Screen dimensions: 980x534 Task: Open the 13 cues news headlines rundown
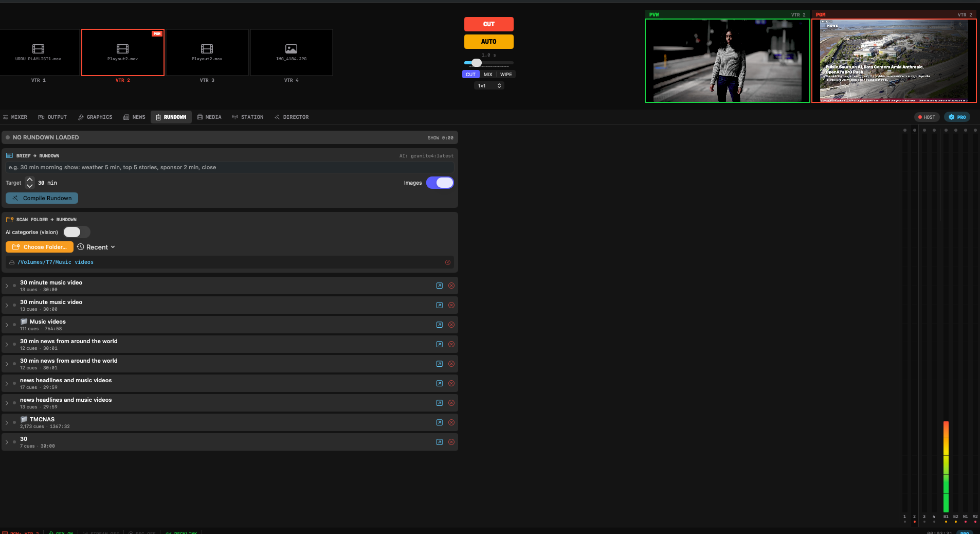pos(440,403)
